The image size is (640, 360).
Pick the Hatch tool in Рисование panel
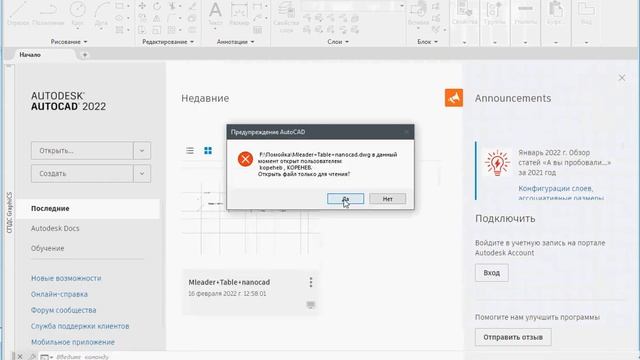[x=119, y=30]
